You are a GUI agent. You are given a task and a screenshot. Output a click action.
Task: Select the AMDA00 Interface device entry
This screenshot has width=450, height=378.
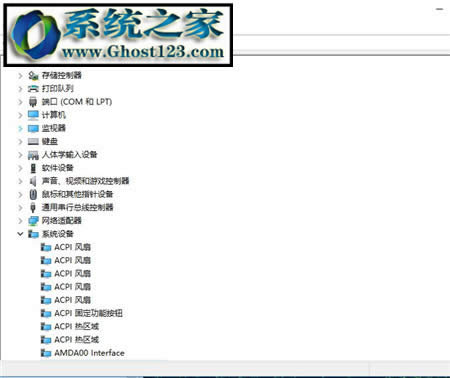tap(89, 353)
